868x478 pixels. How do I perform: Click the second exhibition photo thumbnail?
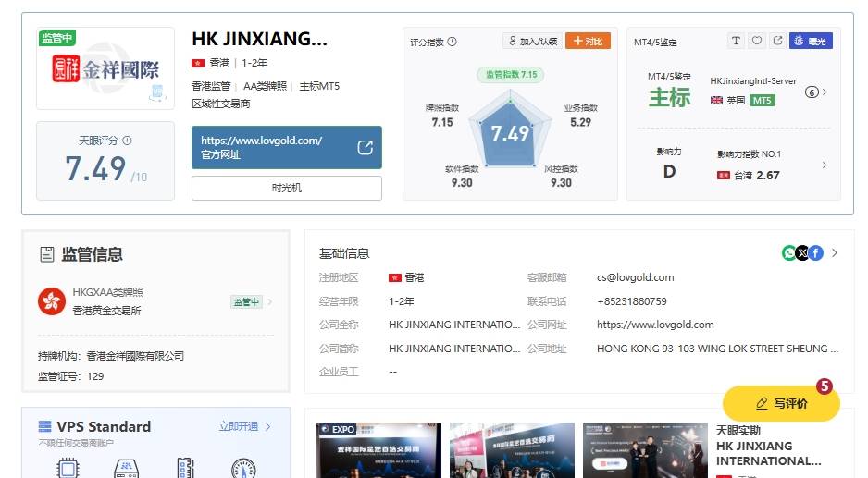512,450
